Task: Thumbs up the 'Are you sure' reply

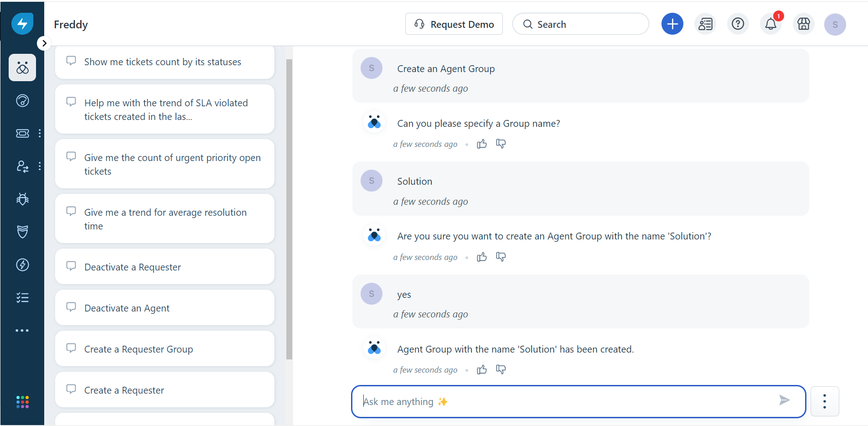Action: 482,257
